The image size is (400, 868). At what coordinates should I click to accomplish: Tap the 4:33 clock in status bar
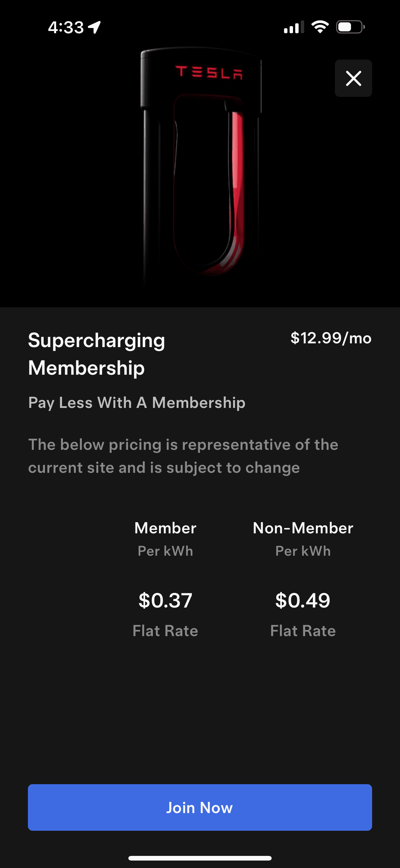pos(66,27)
